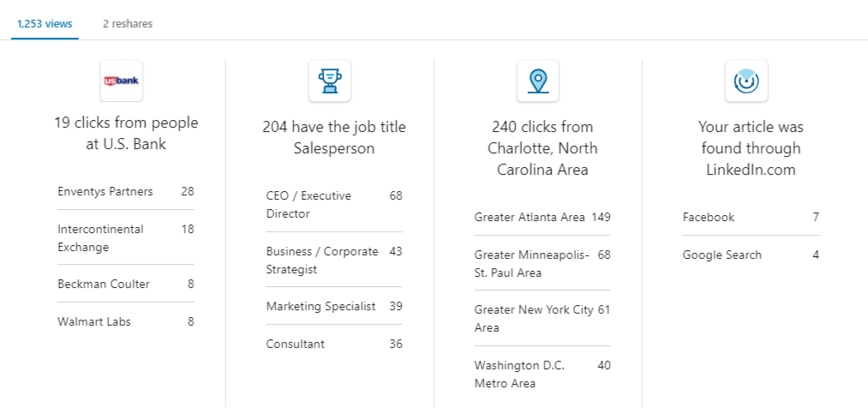Open the 2 reshares tab
The height and width of the screenshot is (413, 868).
click(x=128, y=24)
